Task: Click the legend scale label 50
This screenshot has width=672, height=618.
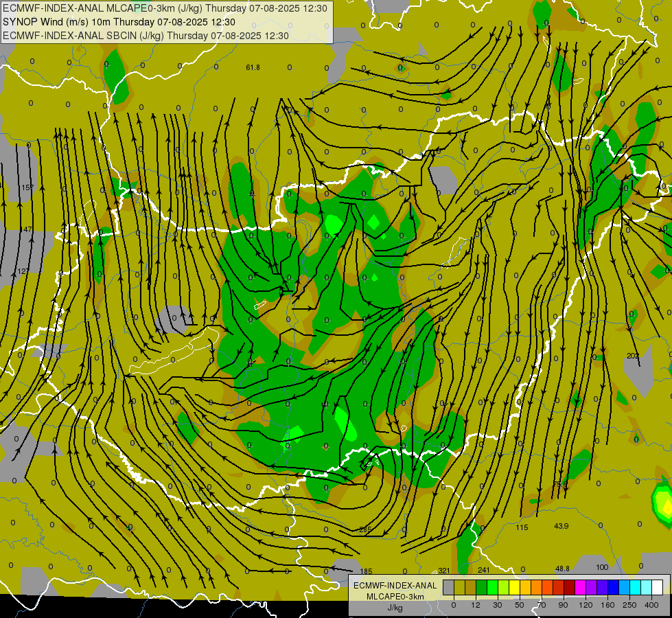Action: pos(520,605)
